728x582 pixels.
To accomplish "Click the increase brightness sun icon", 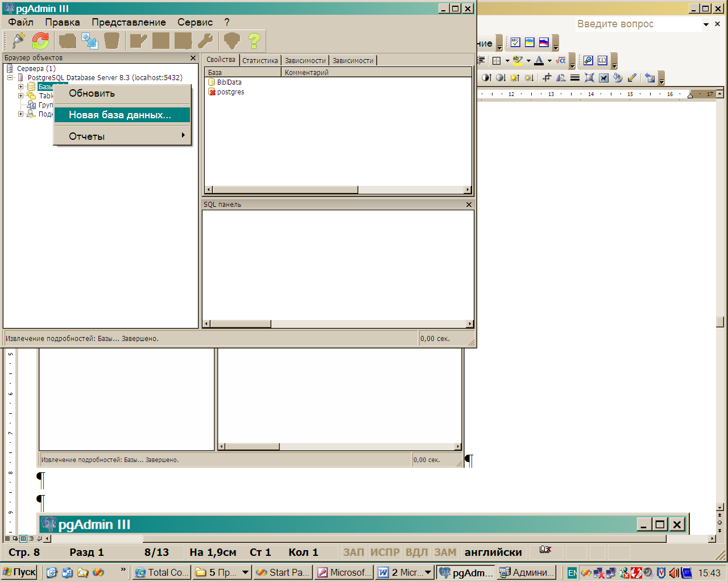I will point(515,78).
